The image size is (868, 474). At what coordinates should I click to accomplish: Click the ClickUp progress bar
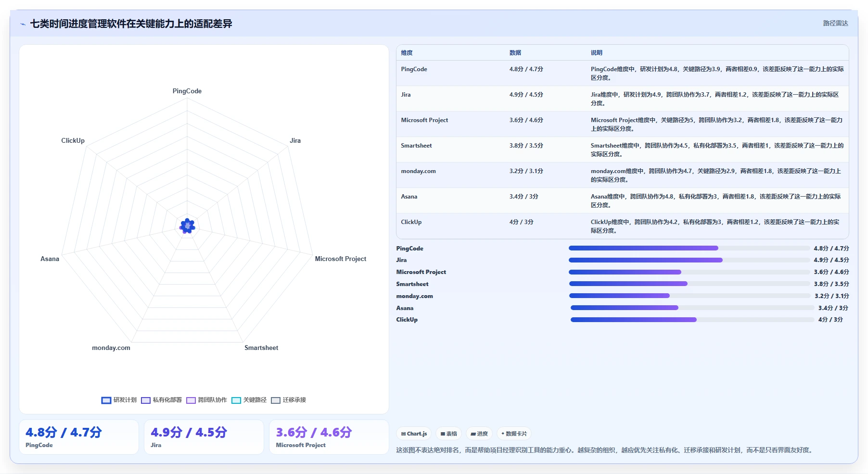coord(692,320)
